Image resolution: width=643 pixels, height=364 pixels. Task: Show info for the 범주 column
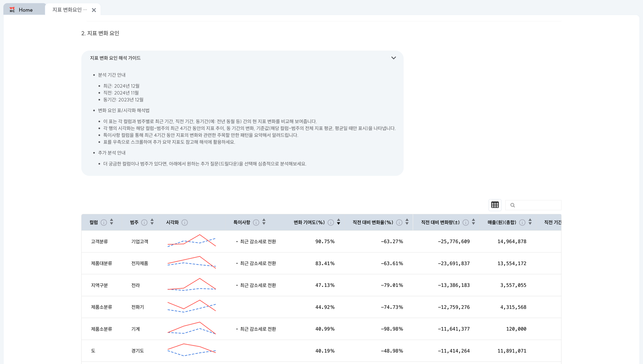click(144, 222)
